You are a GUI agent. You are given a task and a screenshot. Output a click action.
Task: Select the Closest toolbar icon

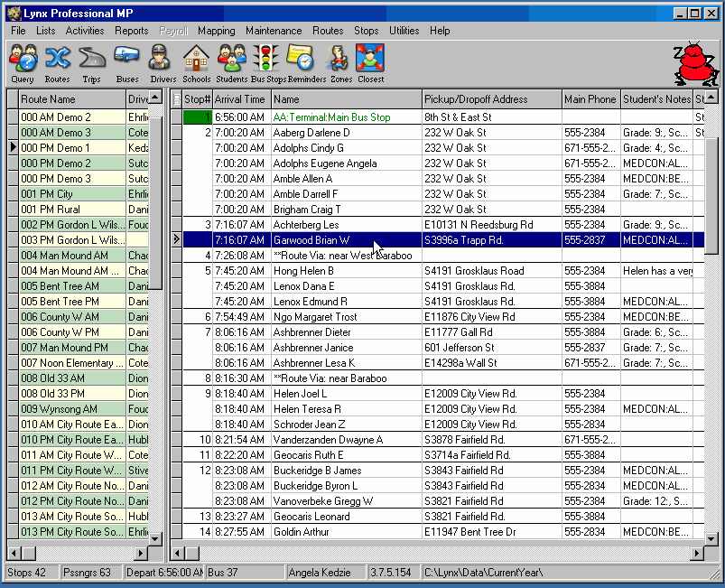pyautogui.click(x=370, y=63)
